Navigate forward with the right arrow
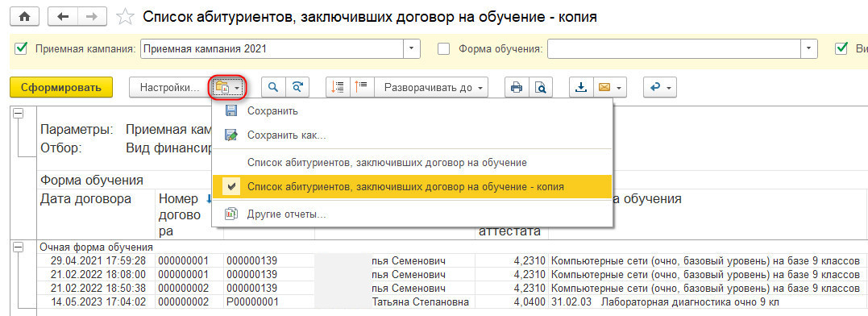This screenshot has height=316, width=868. [x=92, y=17]
